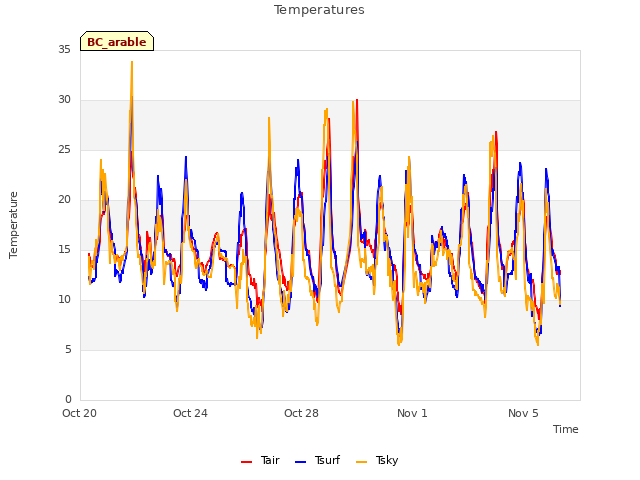The height and width of the screenshot is (480, 640).
Task: Click the red Tair legend swatch
Action: (247, 462)
